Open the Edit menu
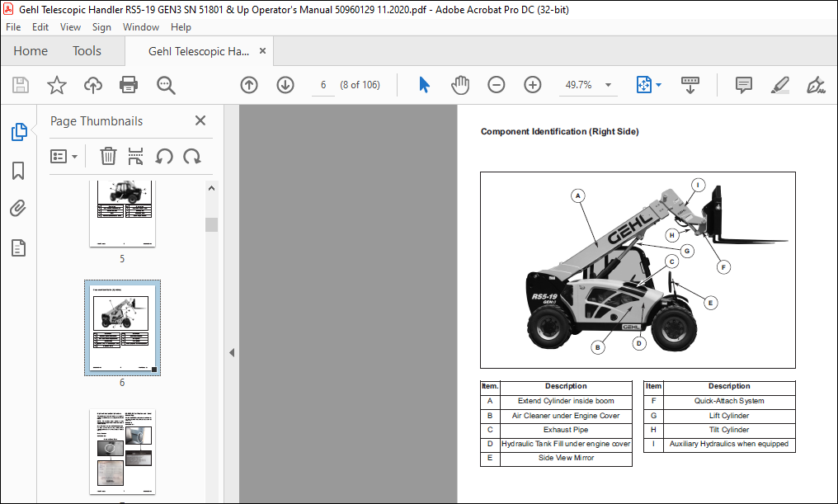The image size is (838, 504). 40,27
